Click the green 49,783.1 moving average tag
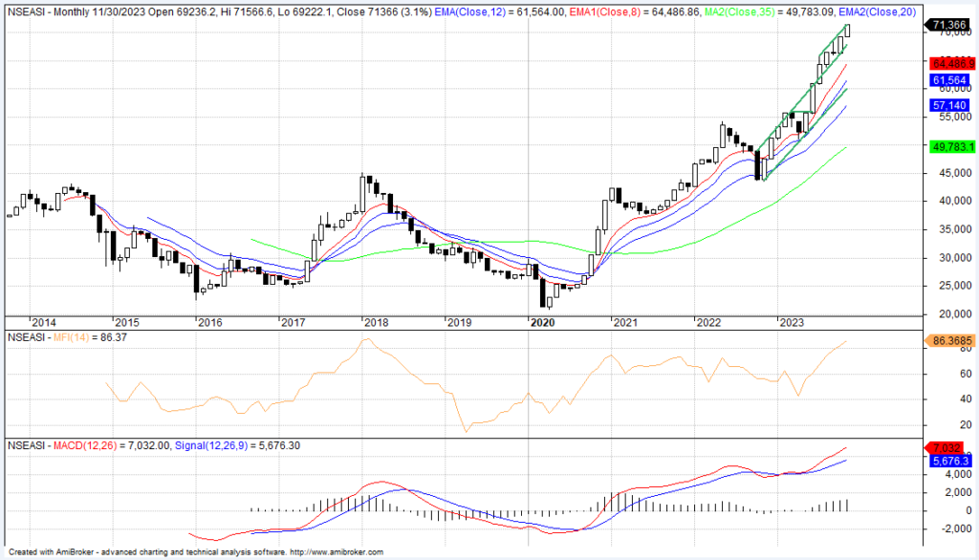 pos(947,146)
